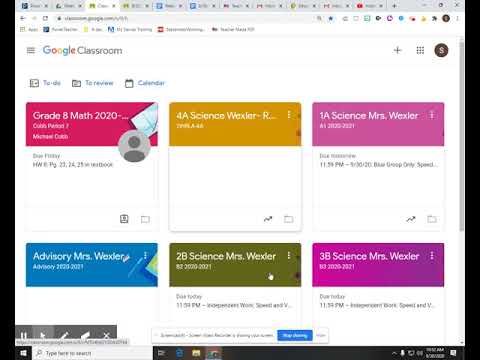
Task: Open Windows Task View
Action: click(x=161, y=353)
